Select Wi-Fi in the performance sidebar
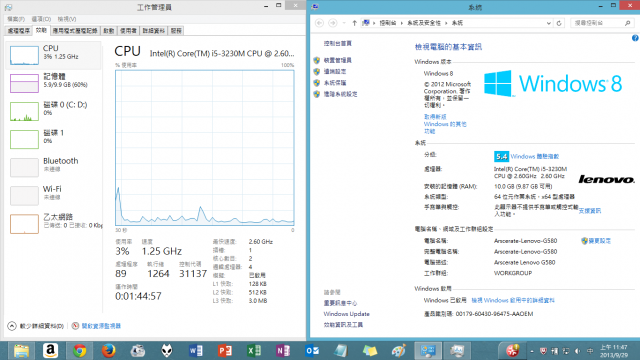 (x=54, y=196)
